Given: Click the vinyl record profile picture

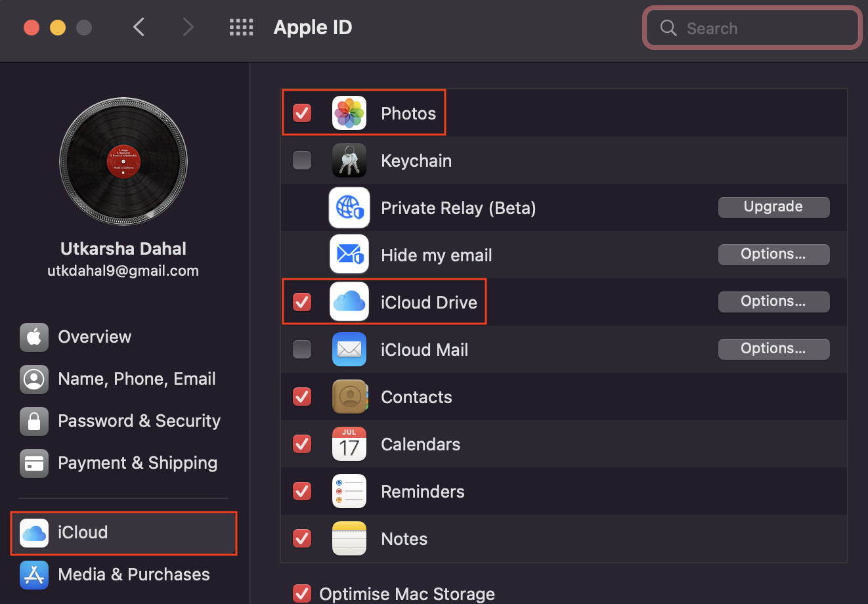Looking at the screenshot, I should tap(123, 162).
